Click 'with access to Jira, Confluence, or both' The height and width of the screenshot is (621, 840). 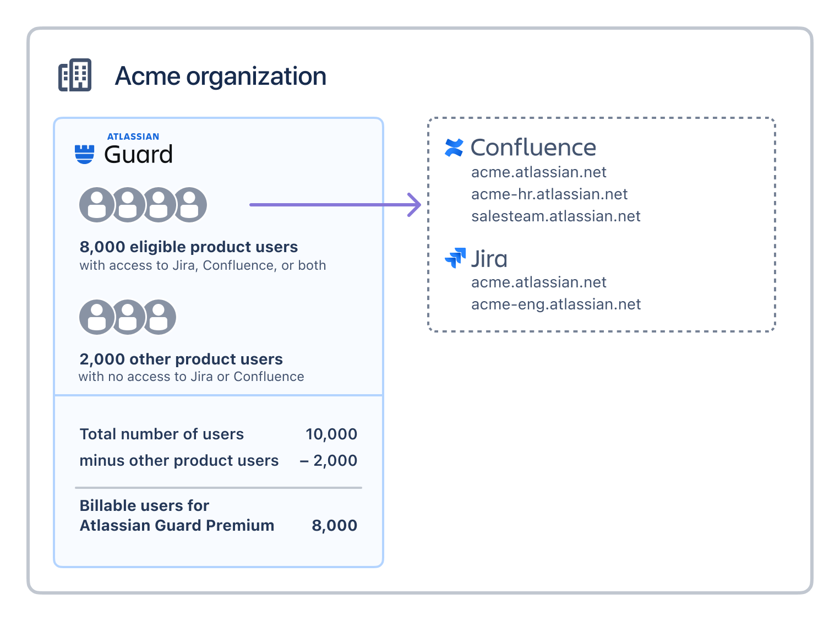click(203, 265)
